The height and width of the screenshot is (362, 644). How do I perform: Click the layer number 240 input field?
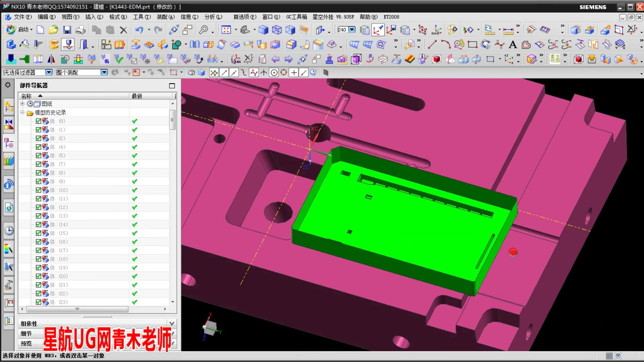342,30
